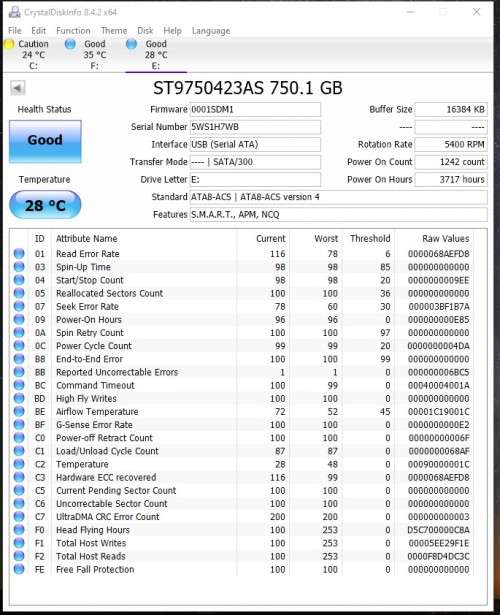
Task: Click the status icon for Reallocated Sectors Count
Action: pyautogui.click(x=19, y=293)
